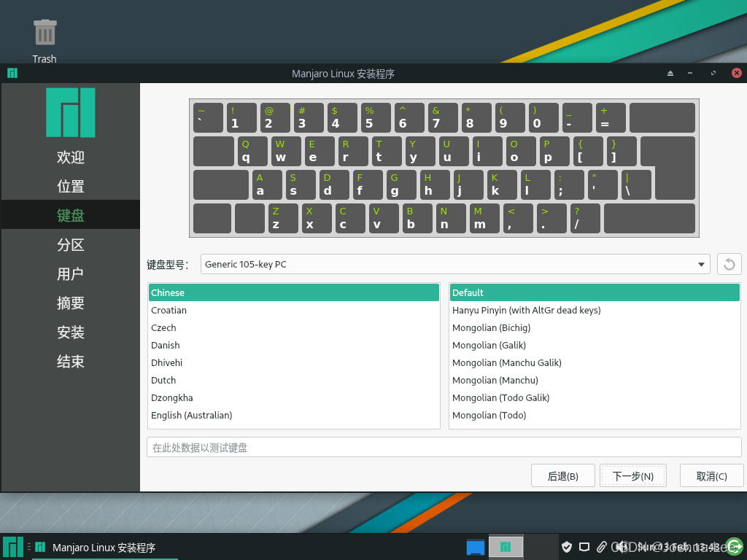Select Chinese in the layout list
This screenshot has width=747, height=560.
[294, 292]
